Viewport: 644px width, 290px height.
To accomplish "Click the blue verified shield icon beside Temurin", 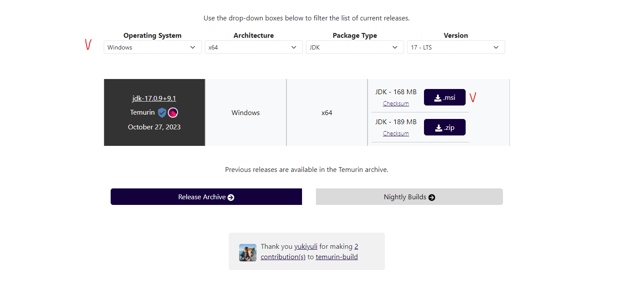I will 162,113.
